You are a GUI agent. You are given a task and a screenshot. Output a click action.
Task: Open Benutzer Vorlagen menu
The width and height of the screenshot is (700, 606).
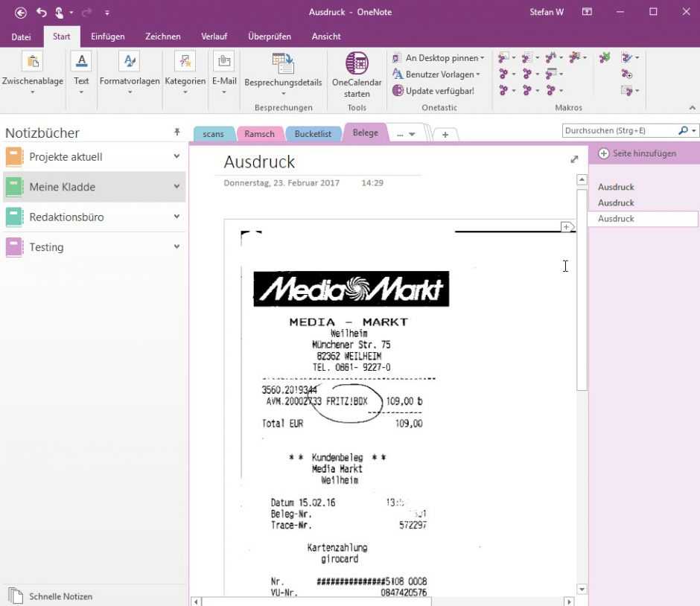436,74
